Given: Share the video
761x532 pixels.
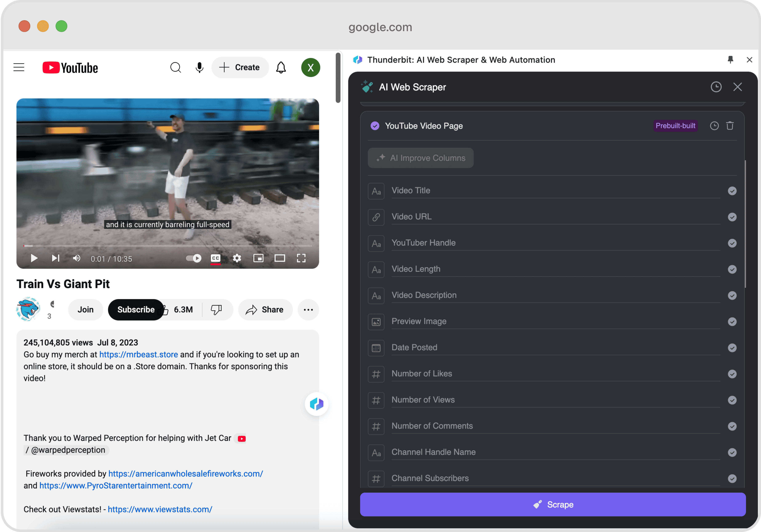Looking at the screenshot, I should (x=265, y=310).
